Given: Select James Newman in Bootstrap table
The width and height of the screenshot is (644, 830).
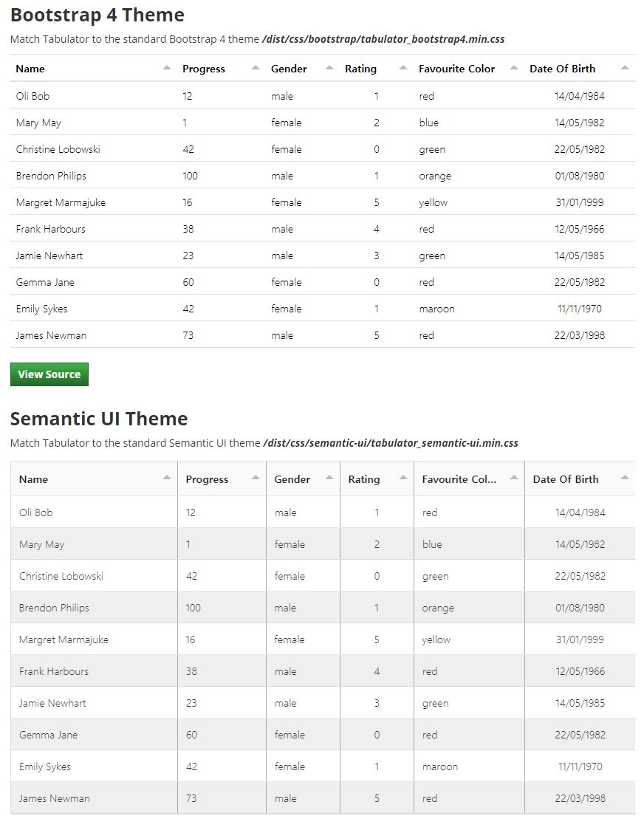Looking at the screenshot, I should [x=51, y=335].
